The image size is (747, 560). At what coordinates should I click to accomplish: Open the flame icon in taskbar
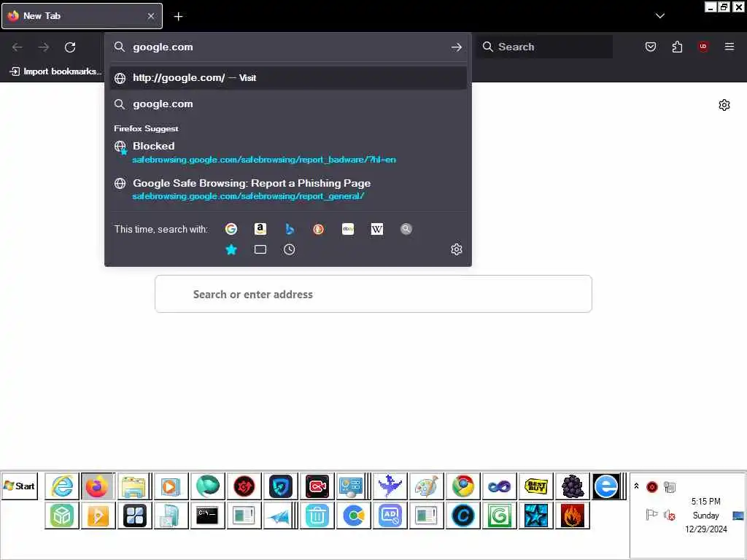pyautogui.click(x=573, y=516)
